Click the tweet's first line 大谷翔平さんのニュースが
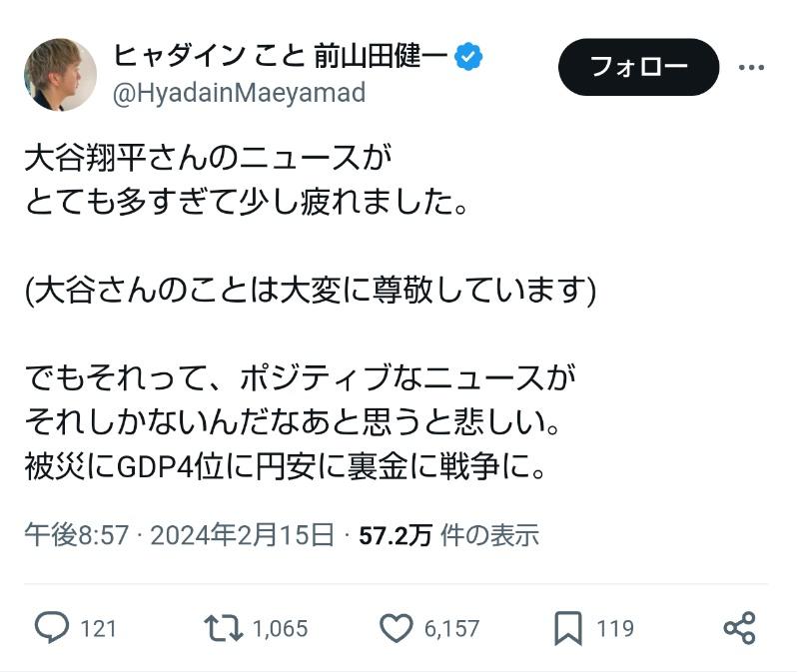802x672 pixels. pyautogui.click(x=208, y=157)
